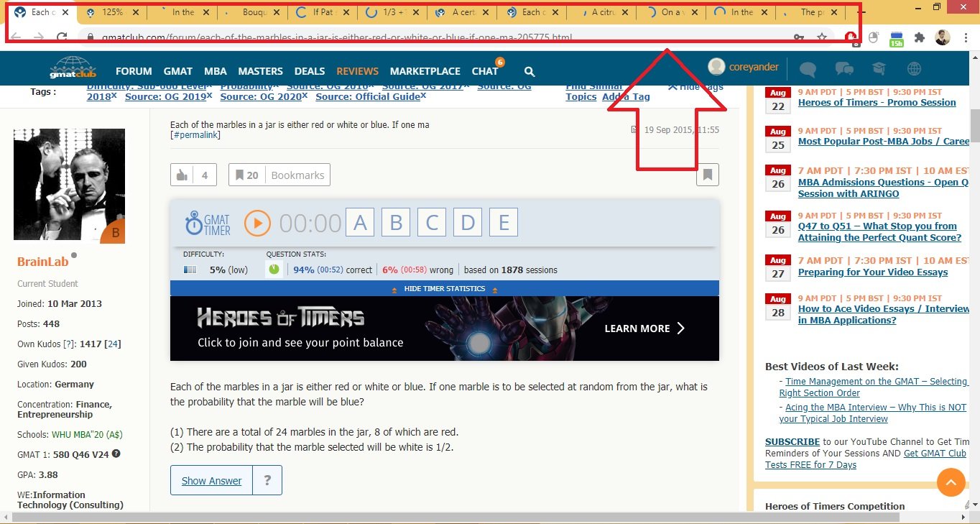Switch to the "If Pat" browser tab
980x524 pixels.
[323, 12]
